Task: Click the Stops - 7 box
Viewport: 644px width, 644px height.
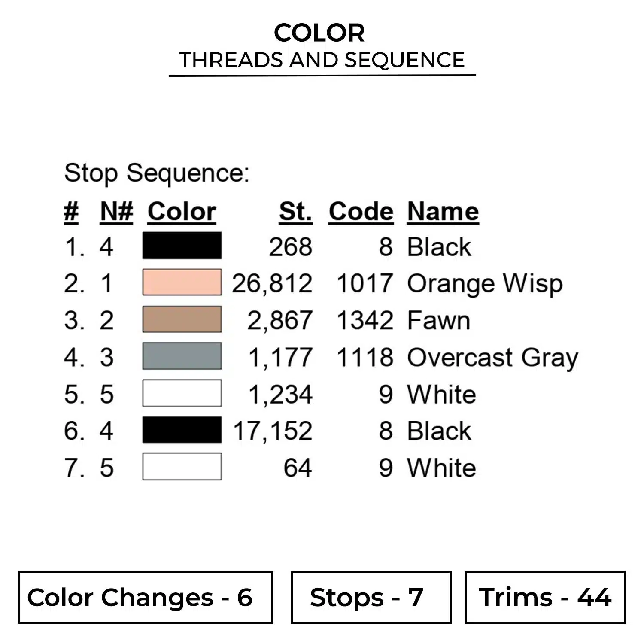Action: [x=371, y=597]
